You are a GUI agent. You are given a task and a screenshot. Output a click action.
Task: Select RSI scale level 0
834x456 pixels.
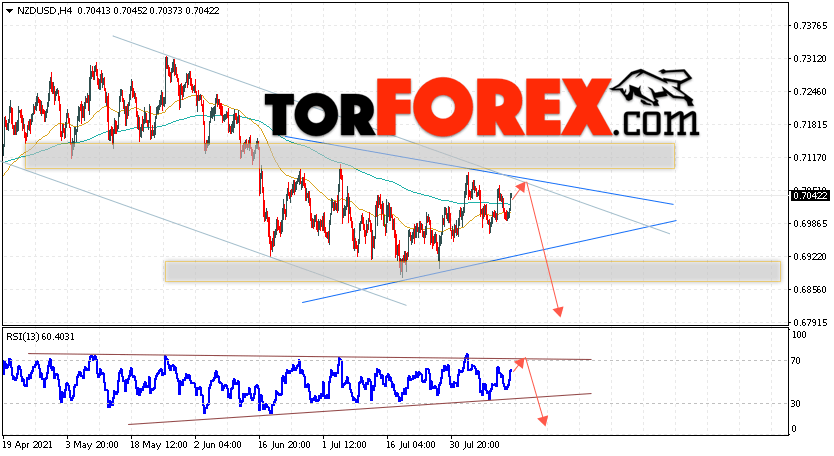click(794, 429)
